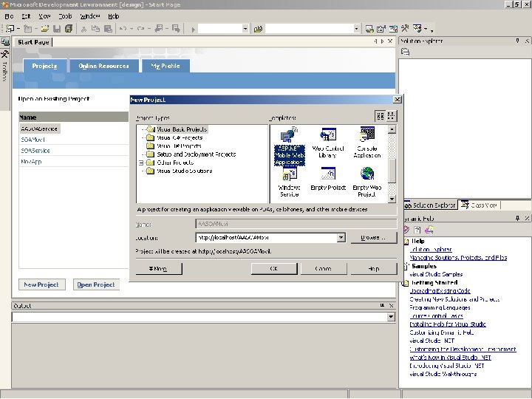Click the Save All icon
Screen dimensions: 532x399
pos(69,29)
